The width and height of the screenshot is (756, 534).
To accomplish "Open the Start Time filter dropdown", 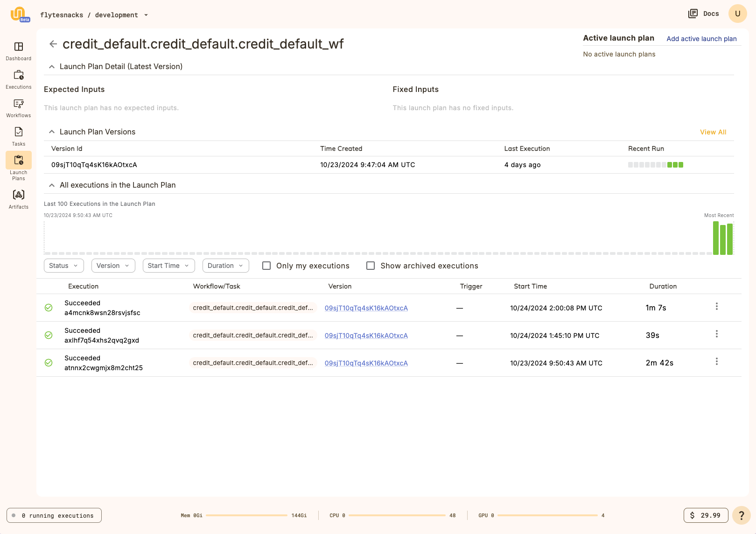I will (168, 266).
